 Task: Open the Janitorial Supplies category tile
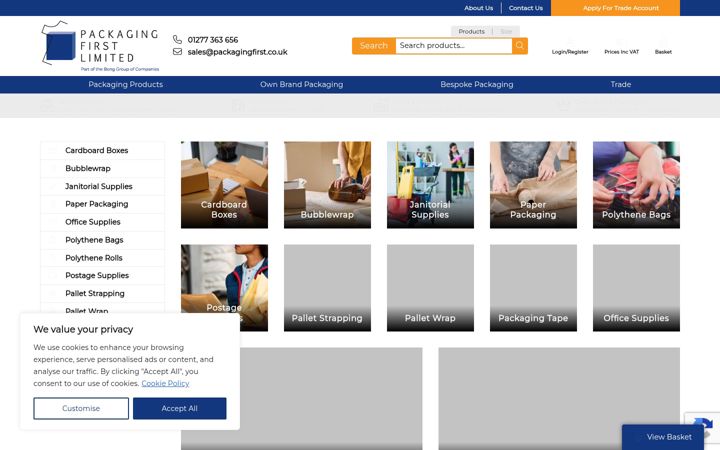pyautogui.click(x=430, y=185)
